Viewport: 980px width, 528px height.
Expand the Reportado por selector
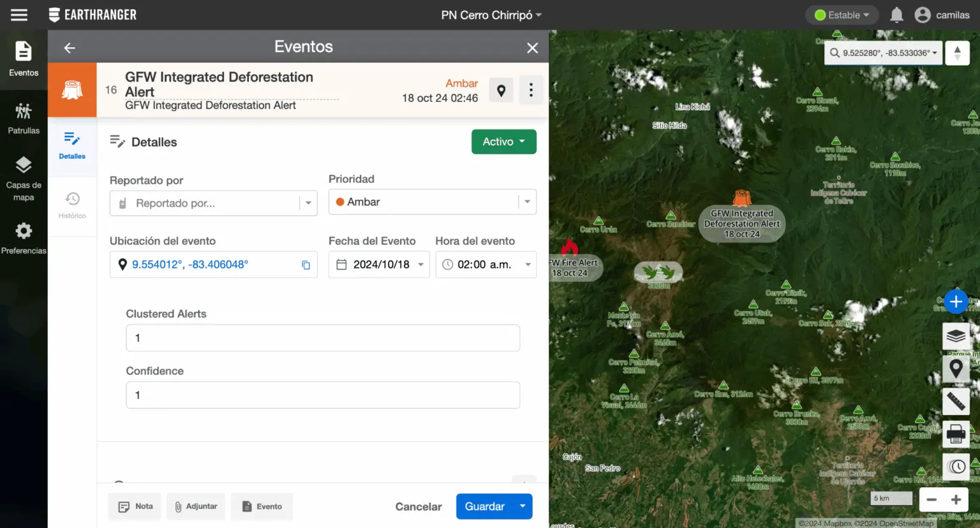point(308,203)
